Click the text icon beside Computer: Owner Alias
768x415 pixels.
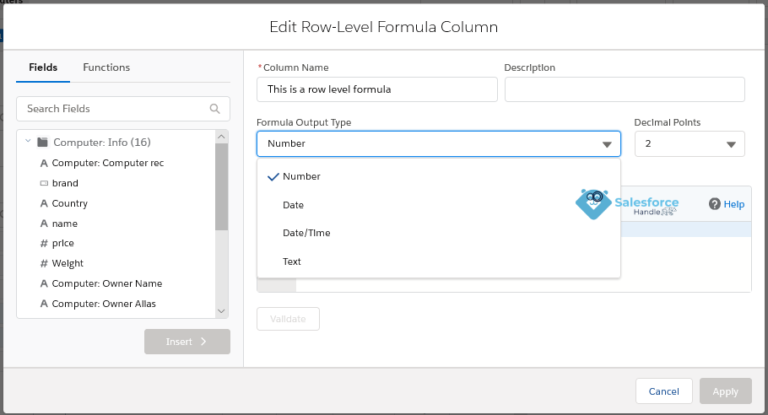tap(44, 304)
